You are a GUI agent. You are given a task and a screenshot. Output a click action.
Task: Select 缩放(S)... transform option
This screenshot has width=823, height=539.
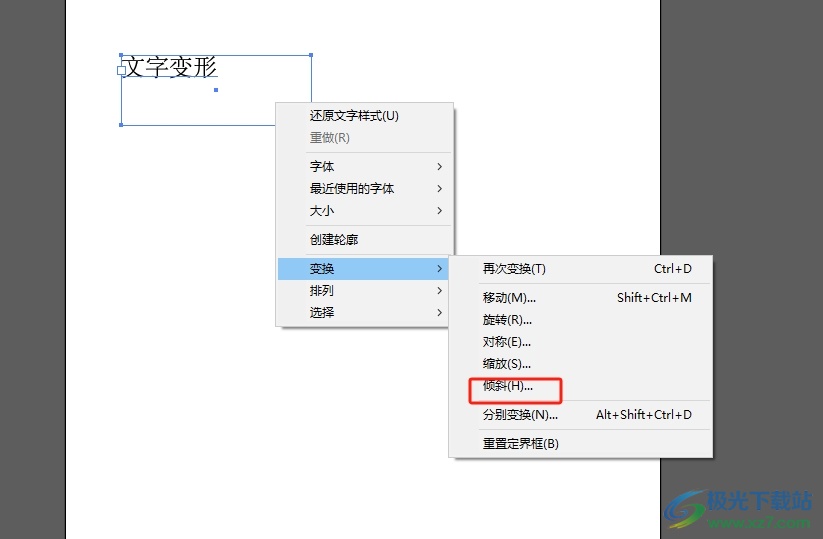581,364
